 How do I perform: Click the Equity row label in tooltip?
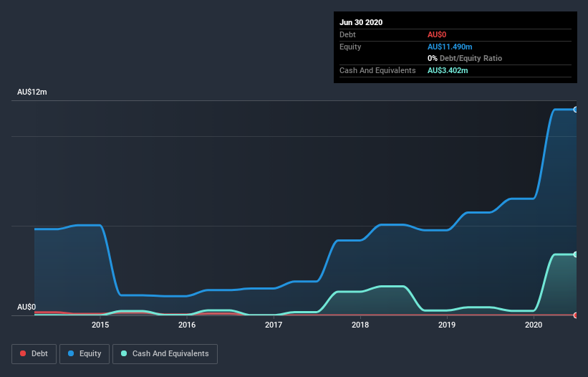tap(350, 47)
